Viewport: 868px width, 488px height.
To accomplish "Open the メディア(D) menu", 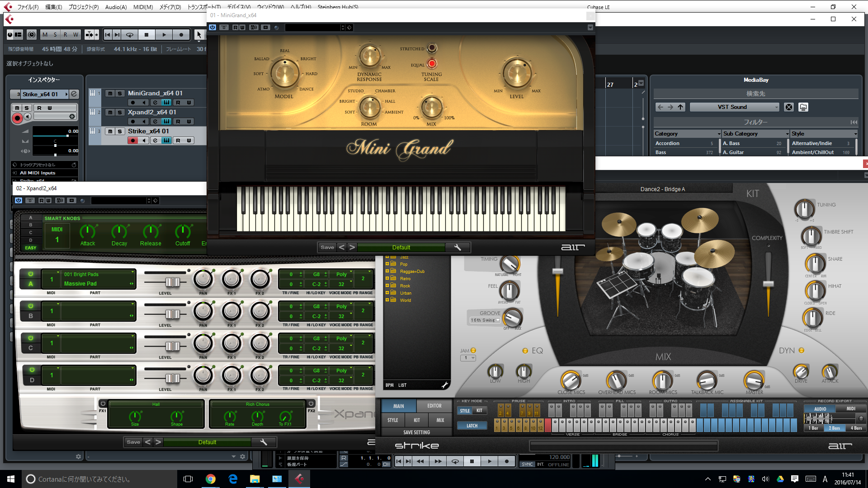I will tap(170, 7).
